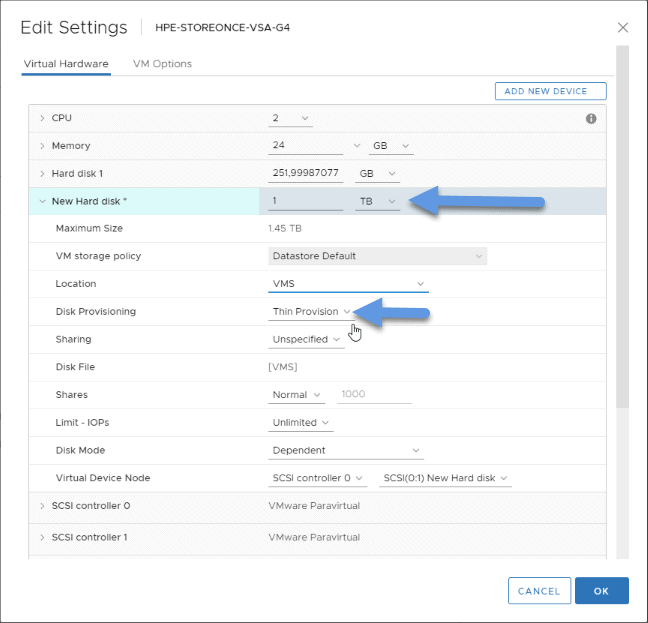
Task: Expand the Hard disk 1 row
Action: click(42, 174)
